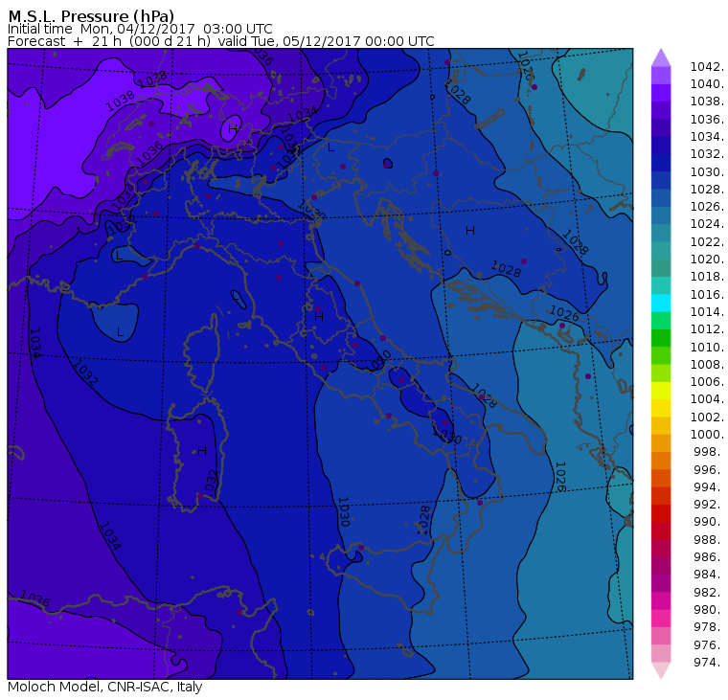Viewport: 728px width, 700px height.
Task: Click the 1036 contour label near the Algerian coast
Action: click(35, 598)
